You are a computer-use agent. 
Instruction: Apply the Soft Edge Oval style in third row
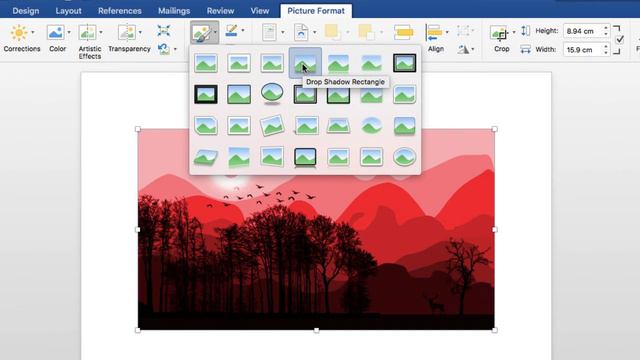371,125
